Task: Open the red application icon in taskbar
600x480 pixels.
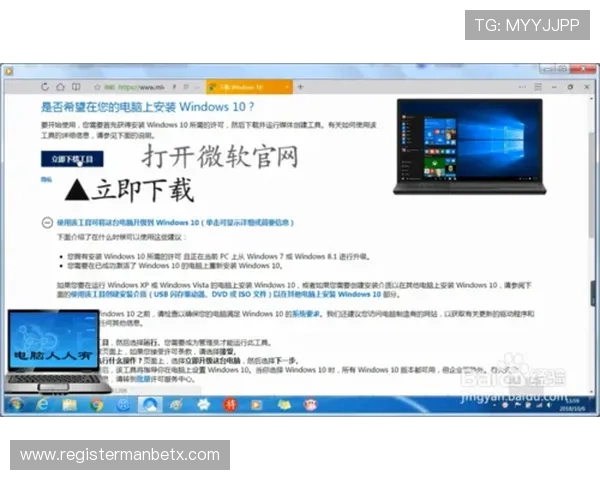Action: [228, 405]
